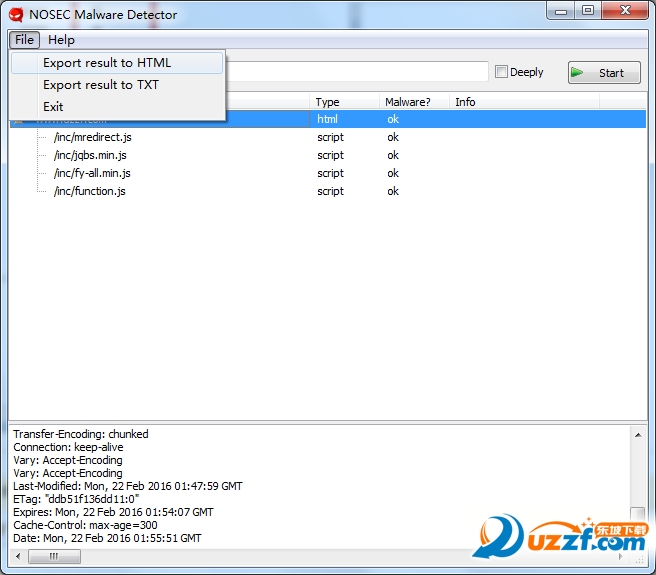
Task: Open the Help menu
Action: click(61, 40)
